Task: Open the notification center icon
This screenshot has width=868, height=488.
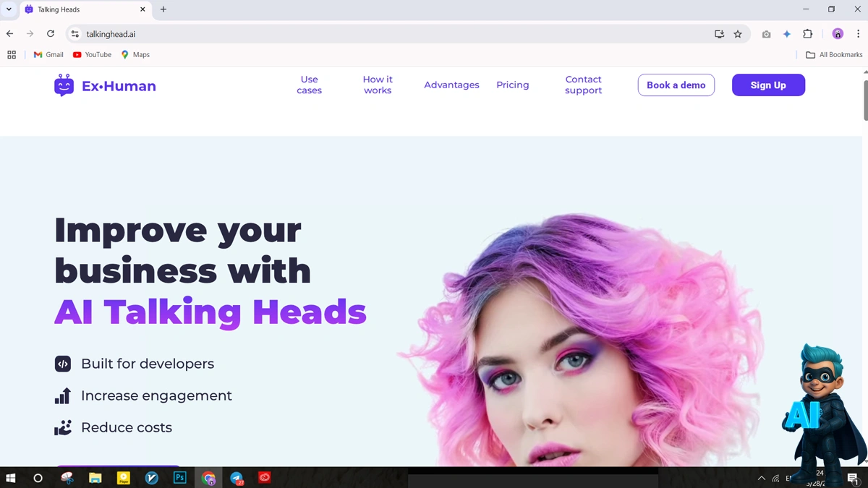Action: click(853, 479)
